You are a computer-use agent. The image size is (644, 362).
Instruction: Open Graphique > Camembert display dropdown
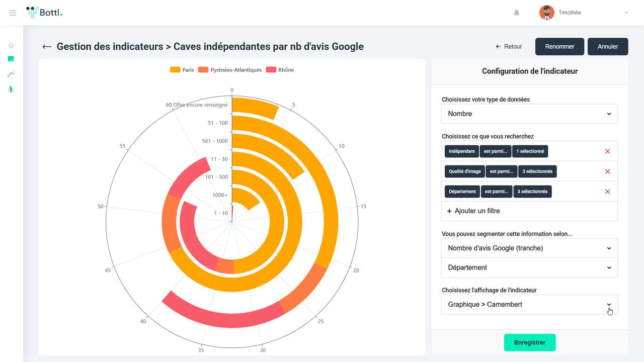point(529,304)
